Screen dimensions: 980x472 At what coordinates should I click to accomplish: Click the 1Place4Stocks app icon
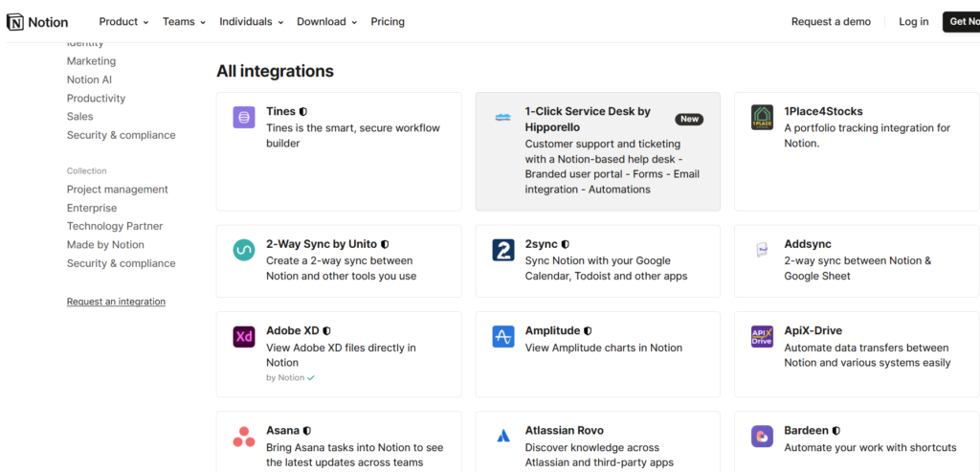[x=762, y=117]
